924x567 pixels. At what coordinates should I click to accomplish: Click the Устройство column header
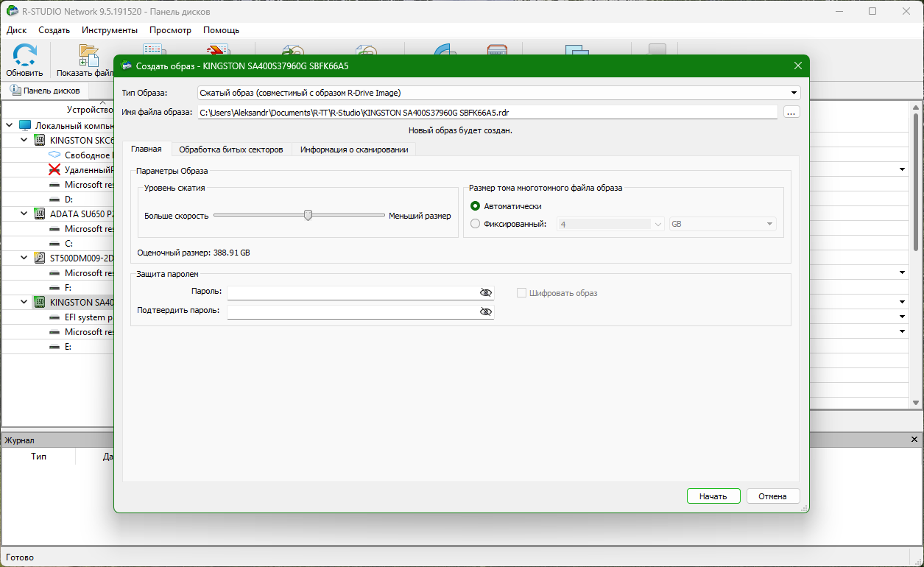[x=90, y=110]
